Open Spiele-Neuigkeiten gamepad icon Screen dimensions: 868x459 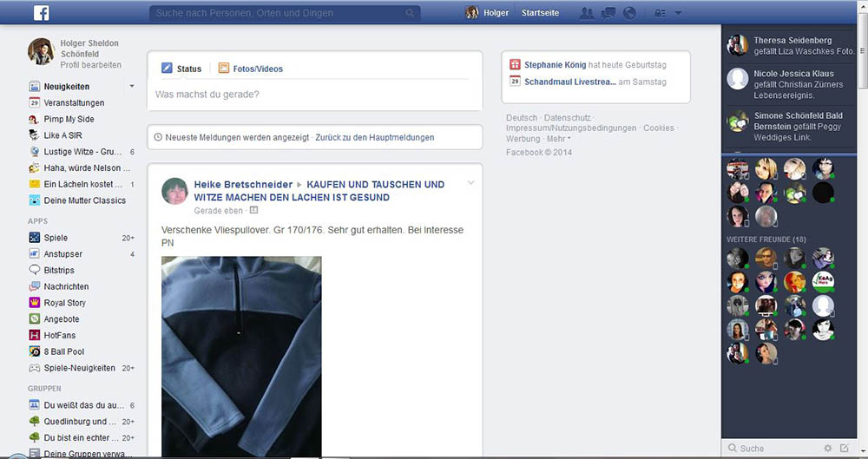(35, 368)
